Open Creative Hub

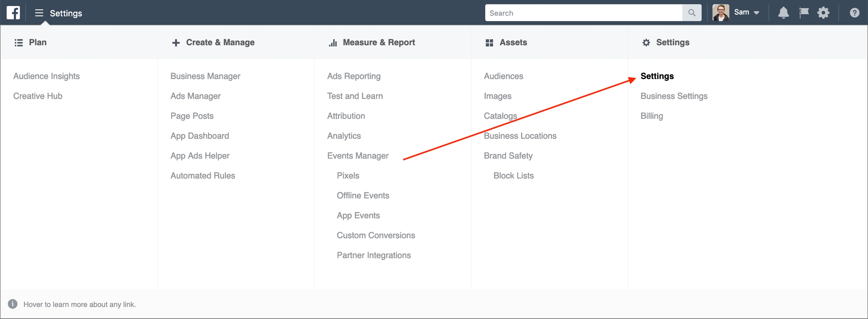tap(38, 96)
